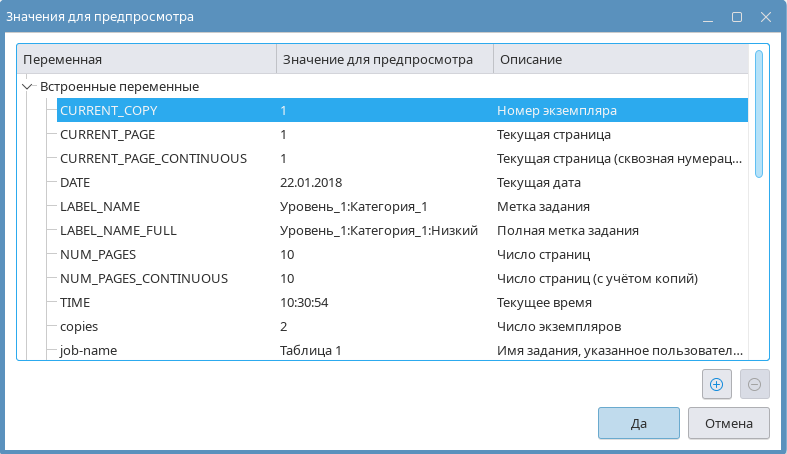
Task: Click the vertical scrollbar of the variables list
Action: click(759, 113)
